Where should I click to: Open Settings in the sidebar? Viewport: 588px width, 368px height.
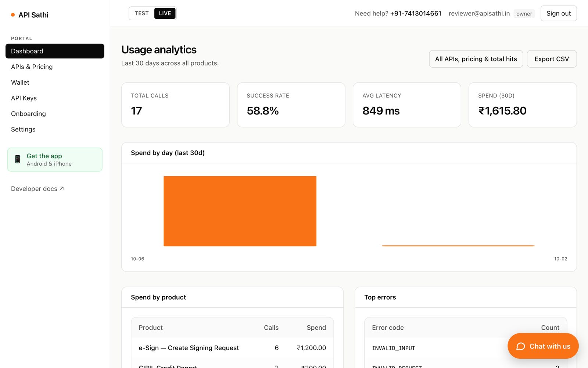(x=55, y=129)
